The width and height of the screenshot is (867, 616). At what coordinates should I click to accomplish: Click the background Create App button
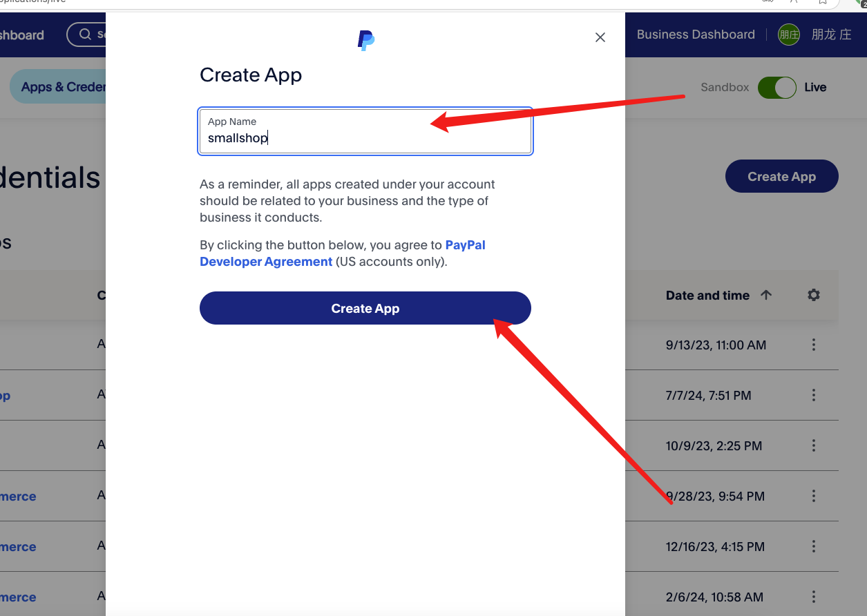click(x=781, y=177)
